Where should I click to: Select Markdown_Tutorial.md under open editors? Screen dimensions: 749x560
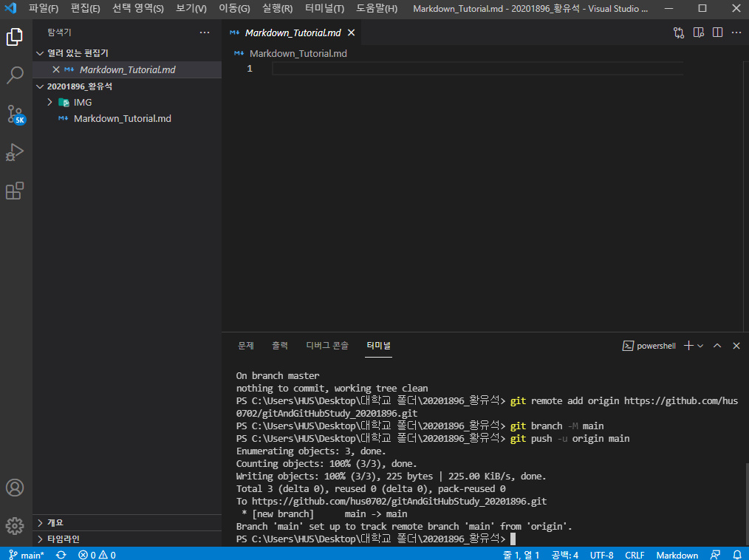pyautogui.click(x=126, y=69)
